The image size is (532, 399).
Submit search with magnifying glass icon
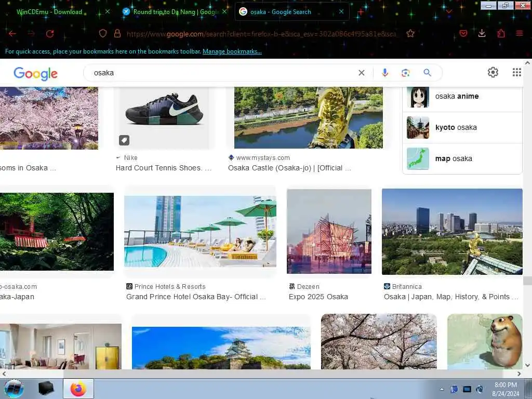pyautogui.click(x=427, y=73)
